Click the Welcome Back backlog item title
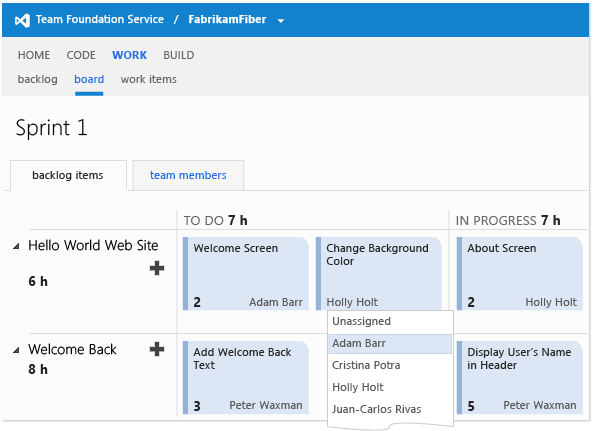 (72, 349)
